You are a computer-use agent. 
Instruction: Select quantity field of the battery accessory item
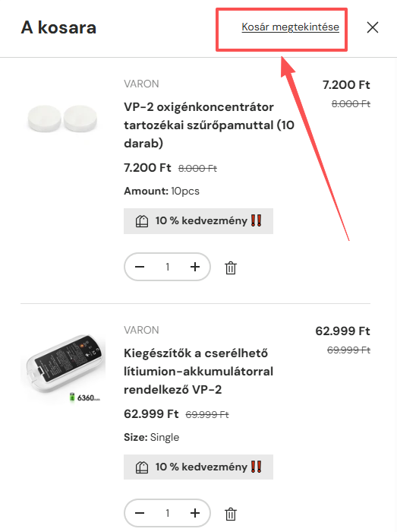click(167, 513)
